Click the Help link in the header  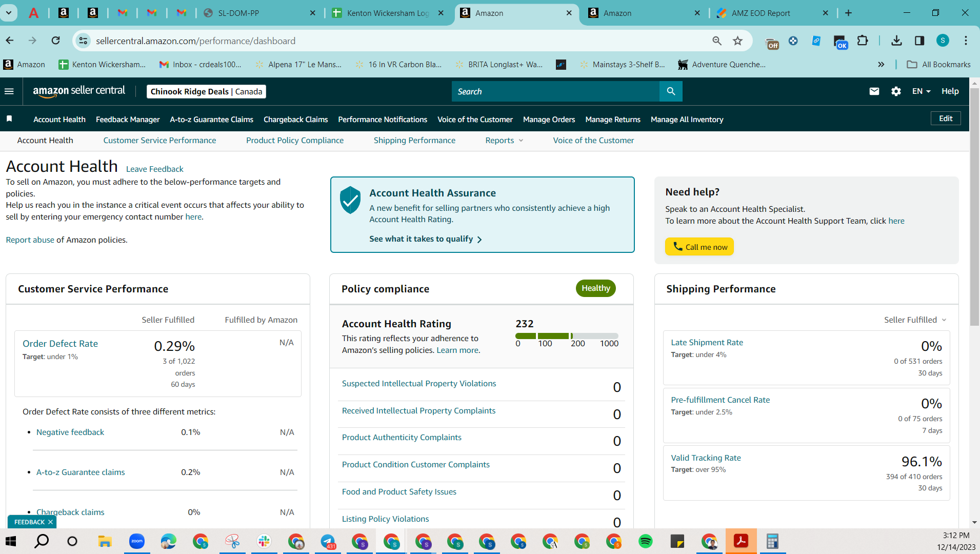point(950,91)
